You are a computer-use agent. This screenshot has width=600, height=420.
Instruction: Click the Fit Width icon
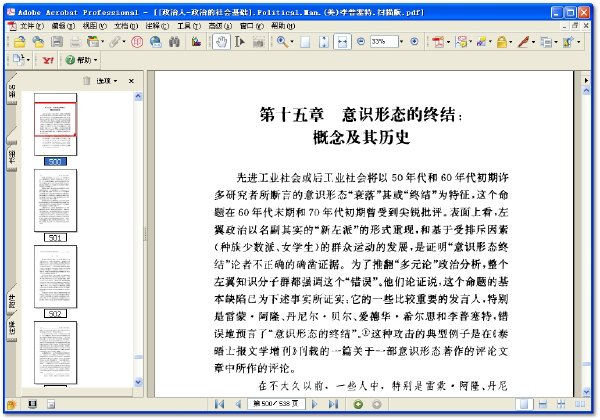[342, 42]
